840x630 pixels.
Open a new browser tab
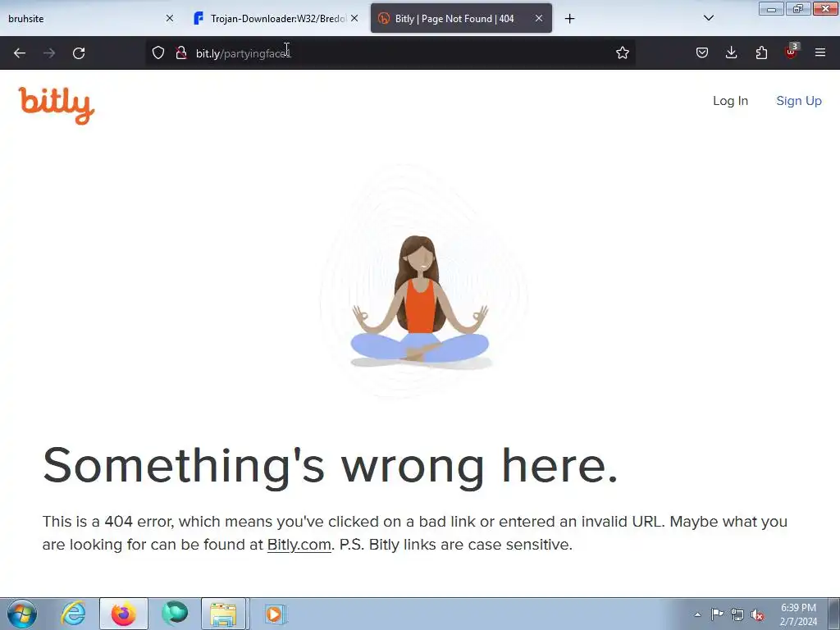(x=569, y=19)
